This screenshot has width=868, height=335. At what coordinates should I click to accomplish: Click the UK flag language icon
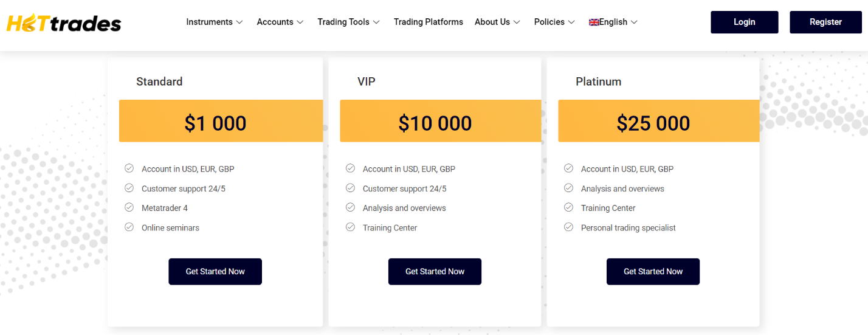coord(594,22)
